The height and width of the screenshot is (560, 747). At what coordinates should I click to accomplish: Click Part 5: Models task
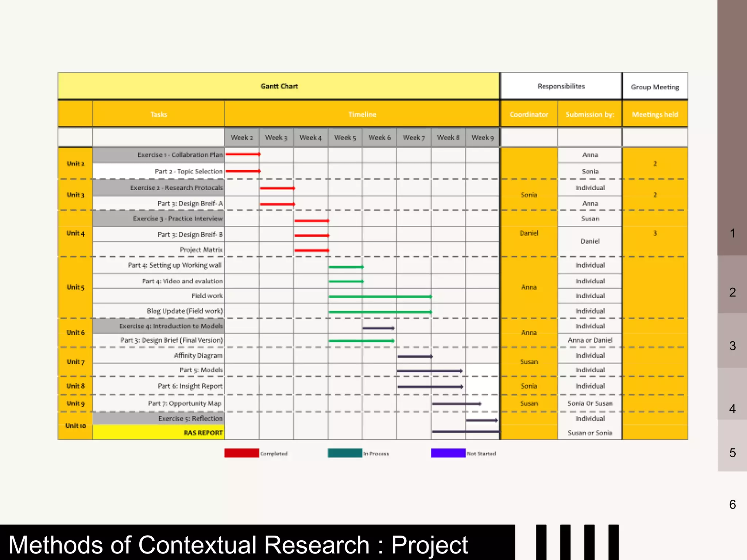159,370
